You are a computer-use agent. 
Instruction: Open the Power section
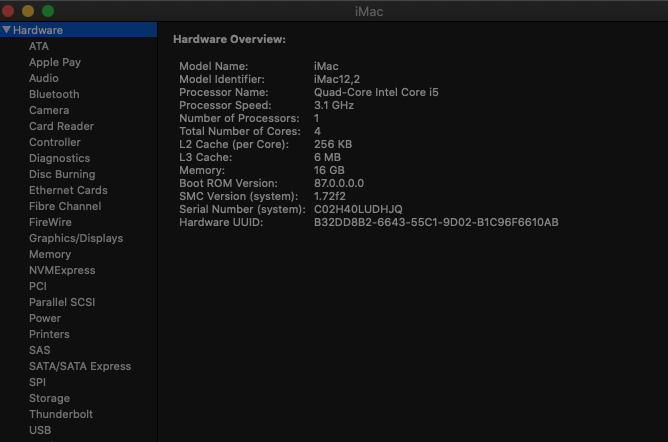[x=45, y=318]
